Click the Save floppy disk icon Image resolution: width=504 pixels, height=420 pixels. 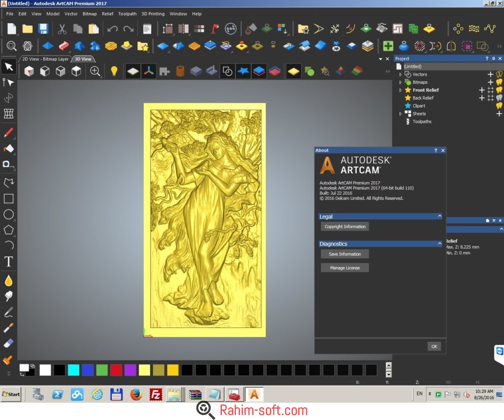43,29
